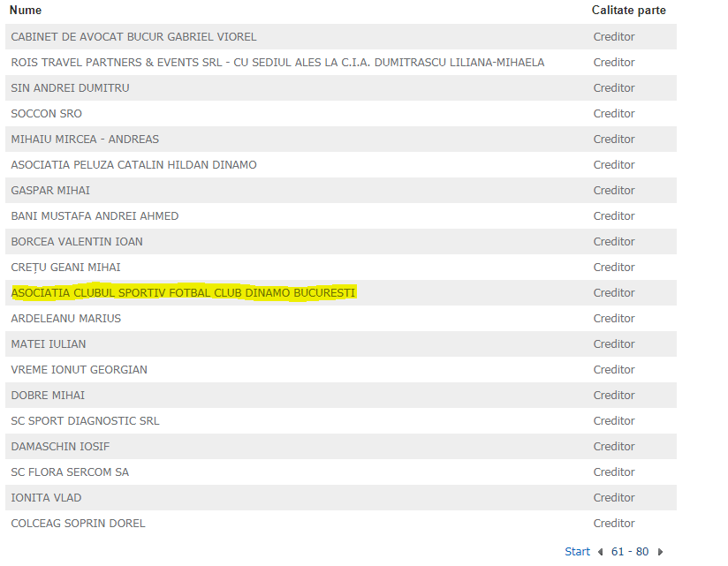Select the SOCCON SRO entry
The image size is (728, 566).
coord(46,114)
